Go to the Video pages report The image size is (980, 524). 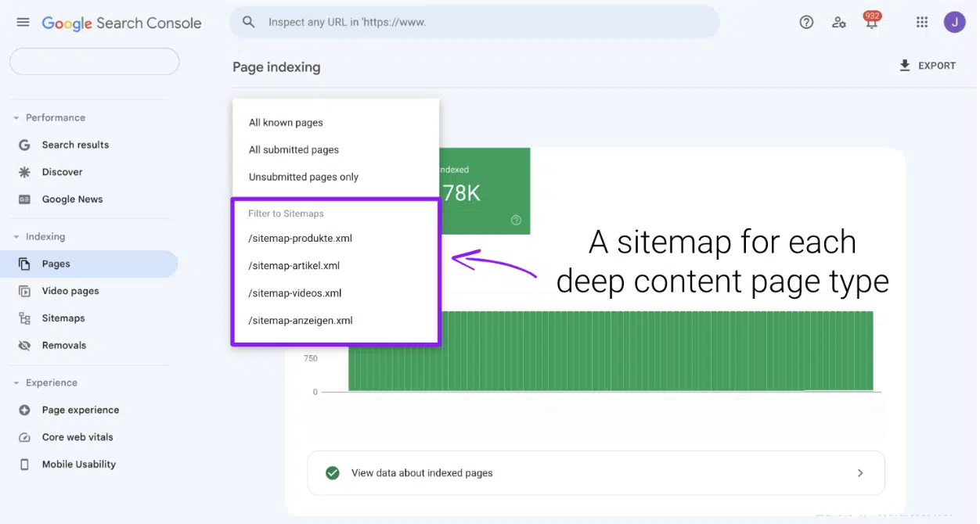pyautogui.click(x=70, y=290)
